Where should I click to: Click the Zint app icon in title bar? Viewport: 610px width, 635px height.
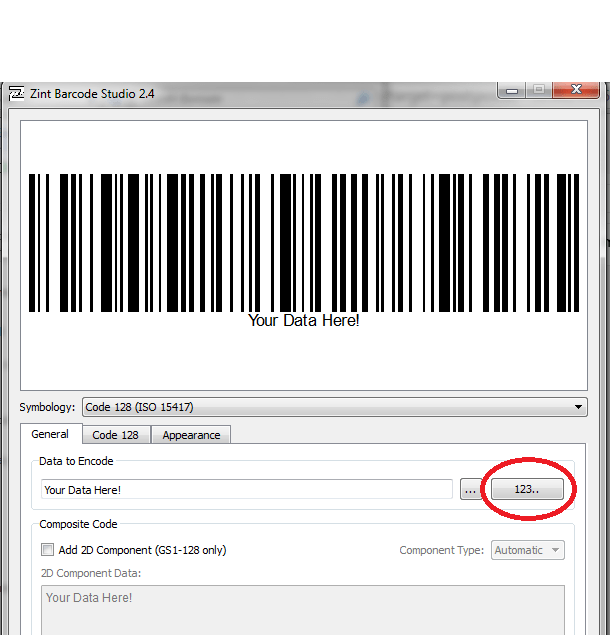point(17,94)
